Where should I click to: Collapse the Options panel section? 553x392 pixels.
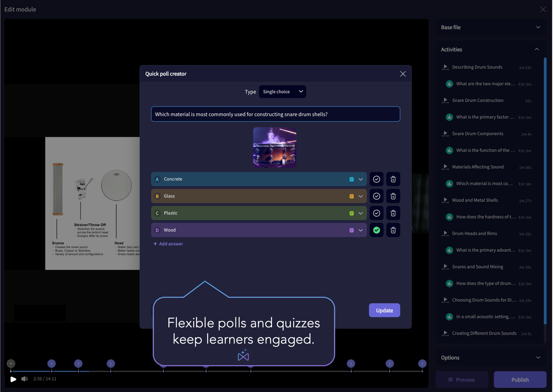pos(538,357)
